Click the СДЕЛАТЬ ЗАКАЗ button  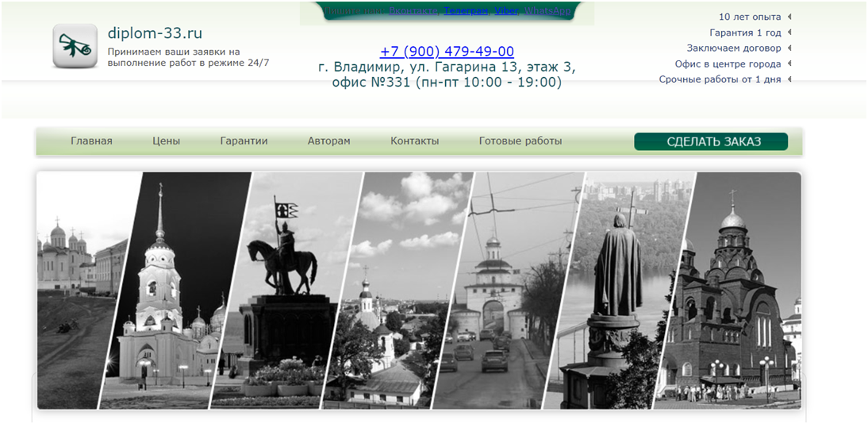pos(711,141)
